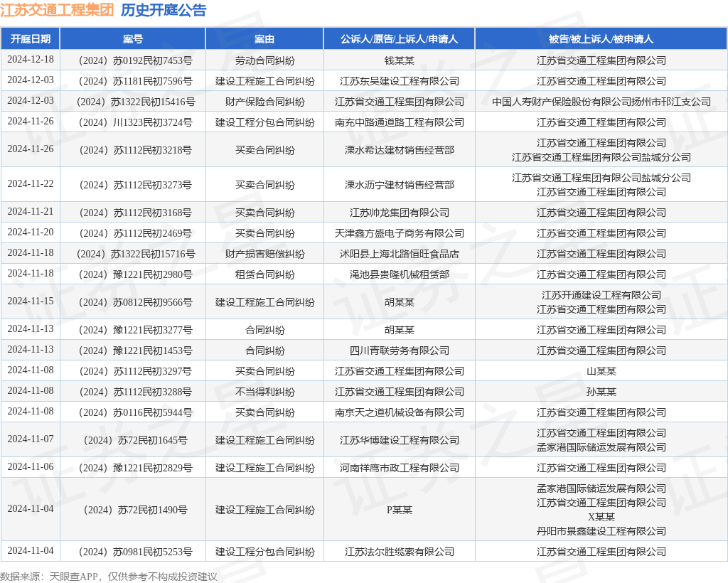The image size is (728, 583).
Task: Click plaintiff 南充中路通道路工程有限公司
Action: point(400,122)
